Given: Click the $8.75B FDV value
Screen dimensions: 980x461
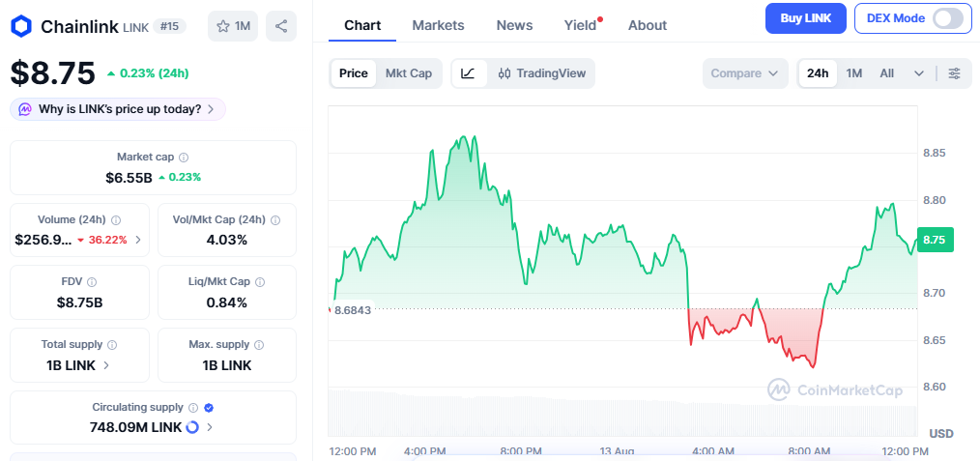Looking at the screenshot, I should click(x=80, y=303).
